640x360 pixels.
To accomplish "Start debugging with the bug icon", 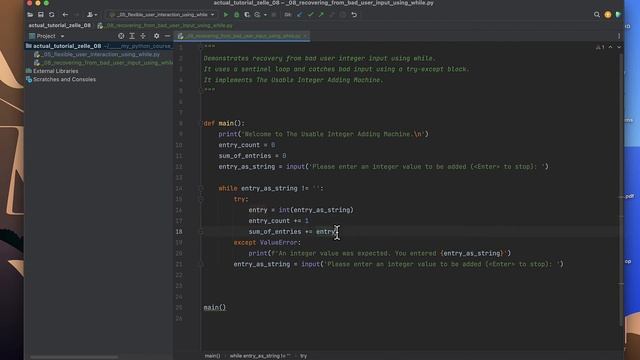I will click(x=236, y=15).
